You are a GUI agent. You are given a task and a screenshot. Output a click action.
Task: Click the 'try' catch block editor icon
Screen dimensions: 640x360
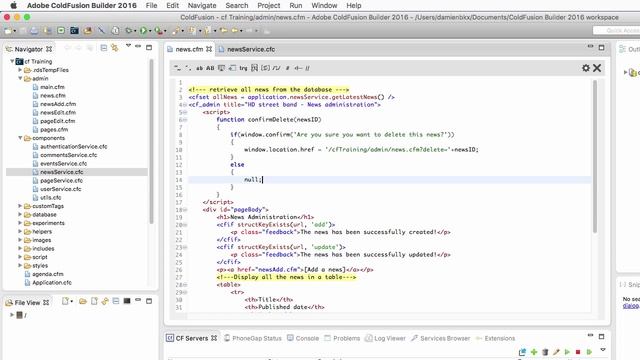click(x=243, y=68)
